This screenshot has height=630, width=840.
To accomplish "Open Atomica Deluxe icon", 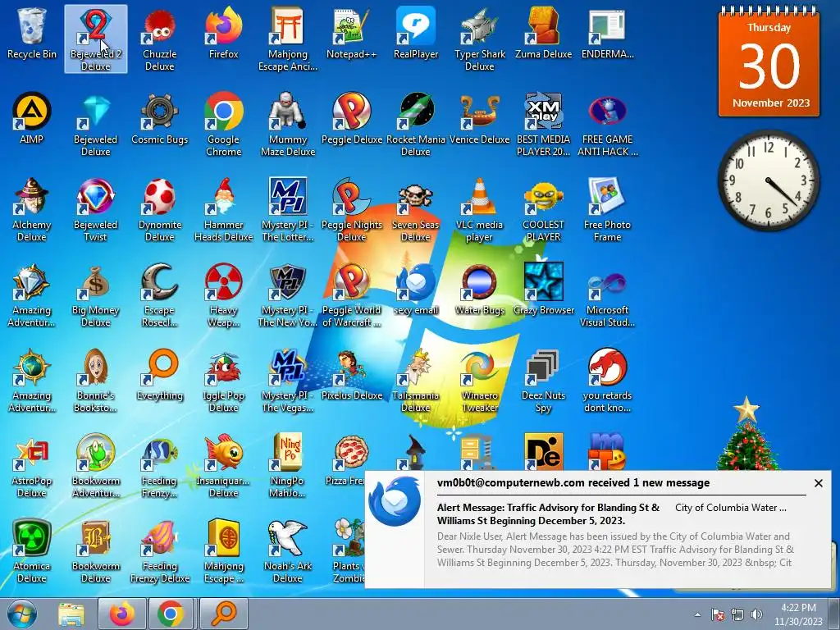I will (32, 550).
